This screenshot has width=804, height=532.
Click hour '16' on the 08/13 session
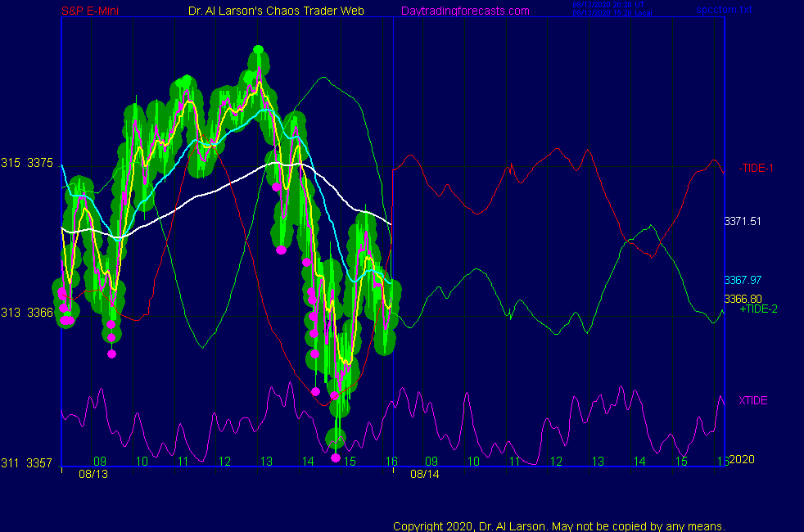pyautogui.click(x=391, y=462)
